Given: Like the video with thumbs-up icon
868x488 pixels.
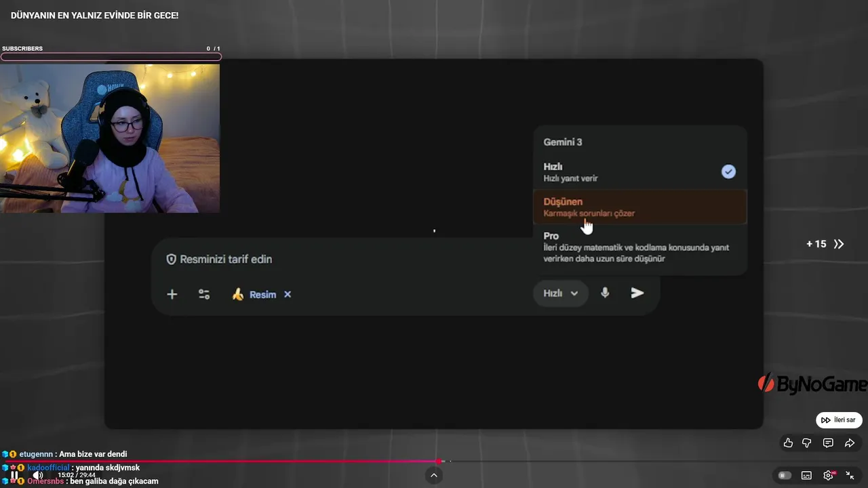Looking at the screenshot, I should (x=788, y=443).
